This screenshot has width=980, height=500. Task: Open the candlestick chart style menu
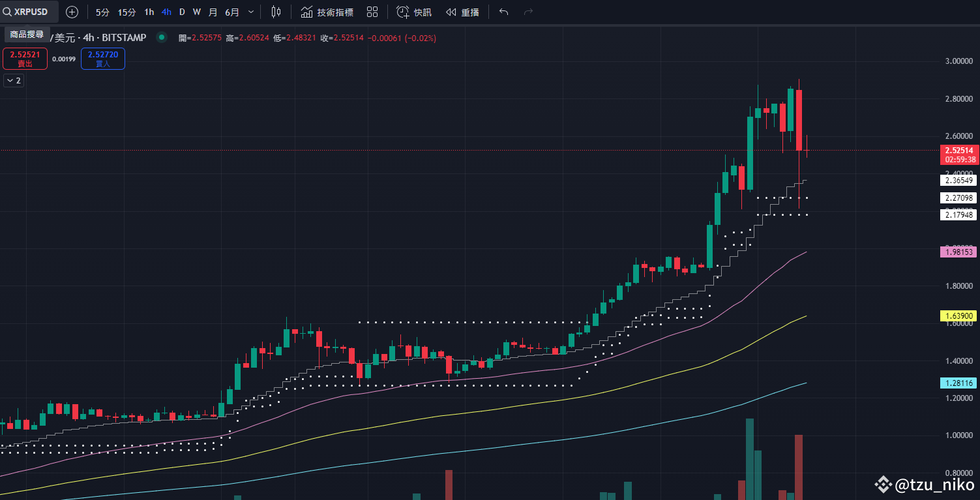[x=276, y=12]
